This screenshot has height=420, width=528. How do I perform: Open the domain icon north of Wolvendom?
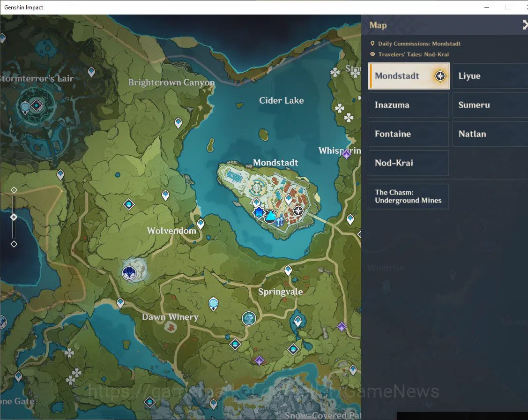pos(129,204)
